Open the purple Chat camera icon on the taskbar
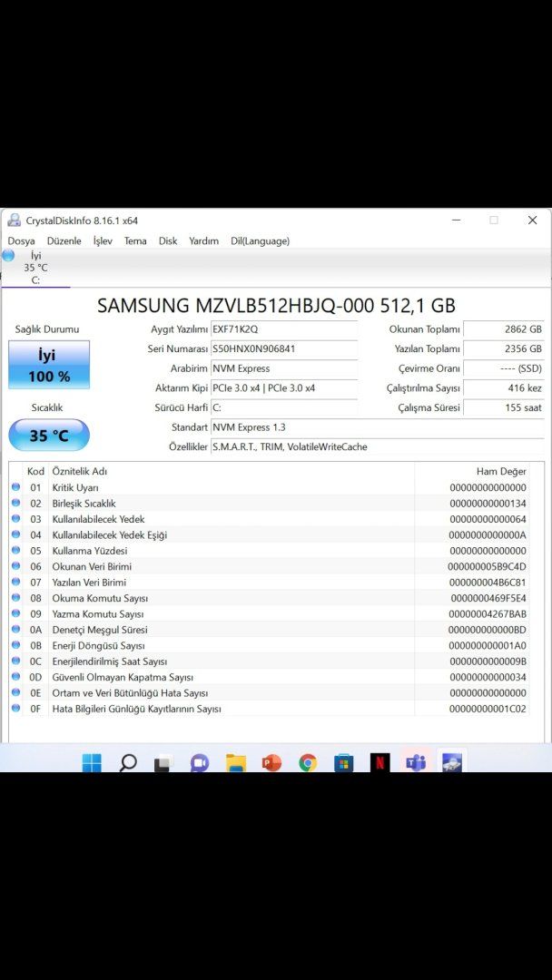Screen dimensions: 552x980 click(200, 762)
